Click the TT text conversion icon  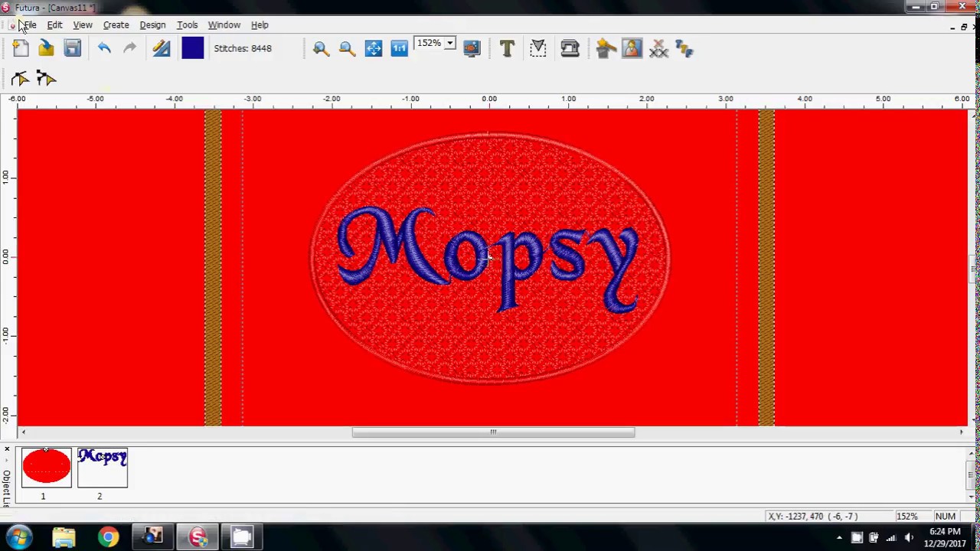pyautogui.click(x=684, y=49)
